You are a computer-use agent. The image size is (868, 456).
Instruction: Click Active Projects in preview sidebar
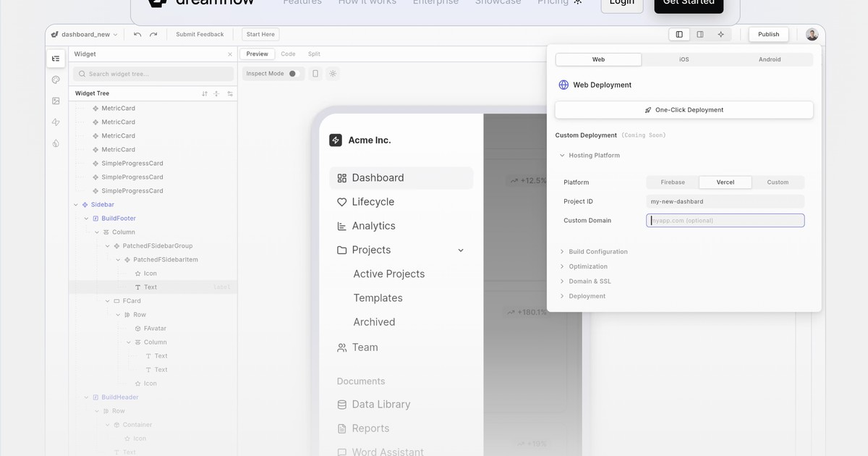(x=389, y=274)
